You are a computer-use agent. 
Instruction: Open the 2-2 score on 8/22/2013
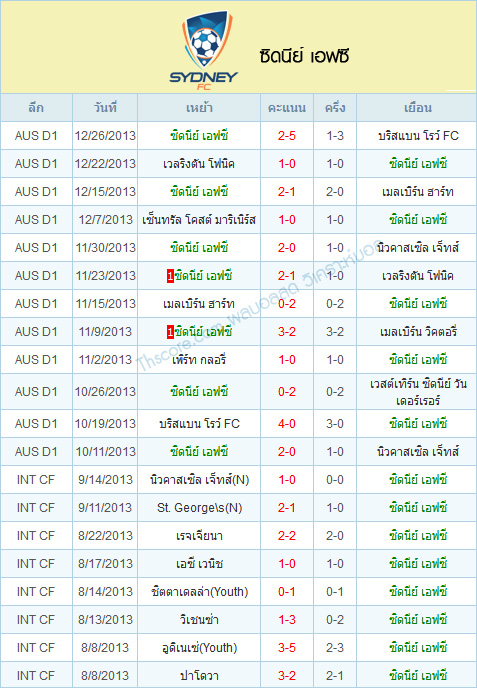287,536
